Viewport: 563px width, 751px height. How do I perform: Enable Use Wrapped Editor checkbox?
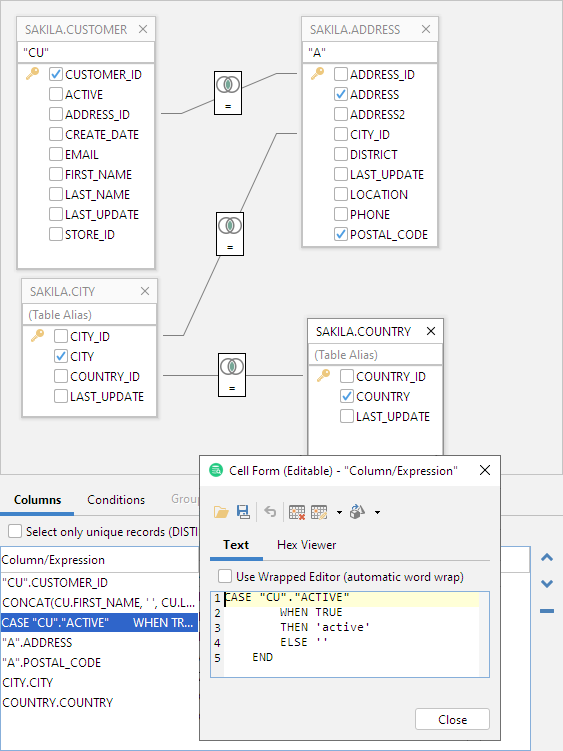point(225,576)
